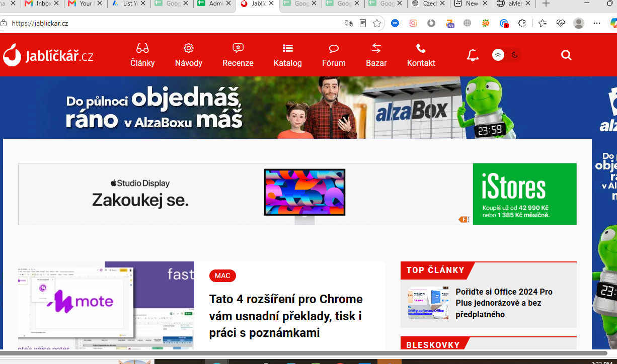The height and width of the screenshot is (364, 617).
Task: Click the blue 100 extension icon
Action: (x=395, y=23)
